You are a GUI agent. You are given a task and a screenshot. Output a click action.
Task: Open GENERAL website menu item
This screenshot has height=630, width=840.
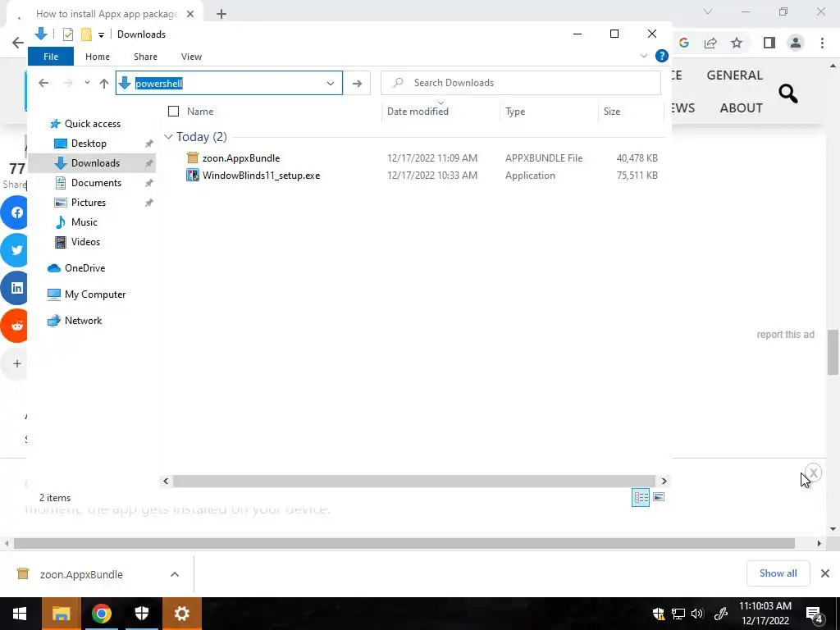click(x=734, y=75)
